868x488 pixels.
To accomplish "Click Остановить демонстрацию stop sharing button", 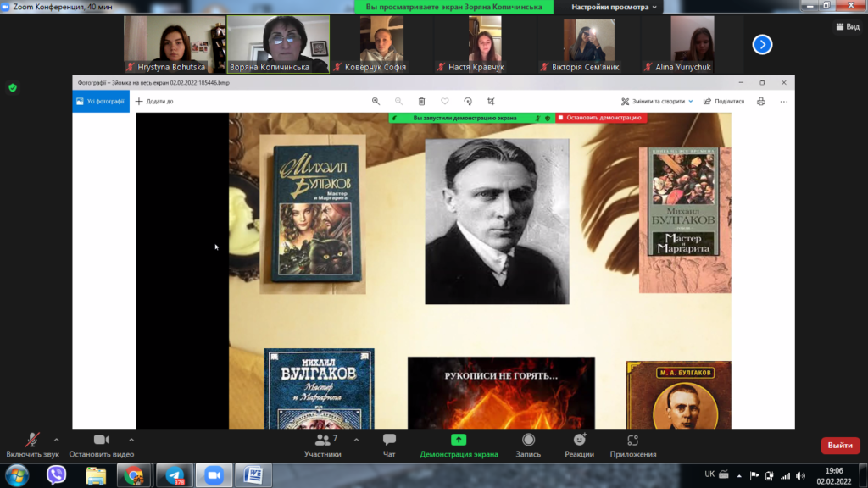I will coord(601,118).
